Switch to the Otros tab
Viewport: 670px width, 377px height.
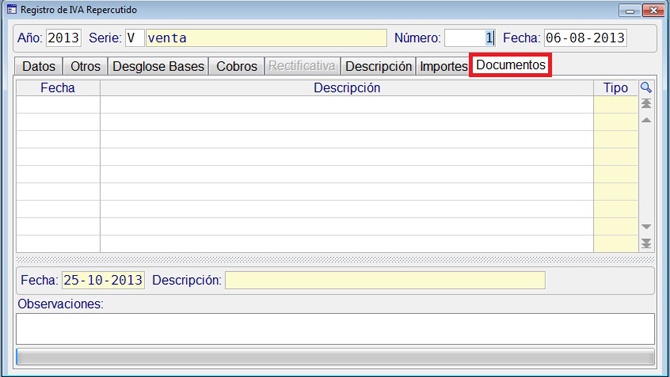point(85,66)
